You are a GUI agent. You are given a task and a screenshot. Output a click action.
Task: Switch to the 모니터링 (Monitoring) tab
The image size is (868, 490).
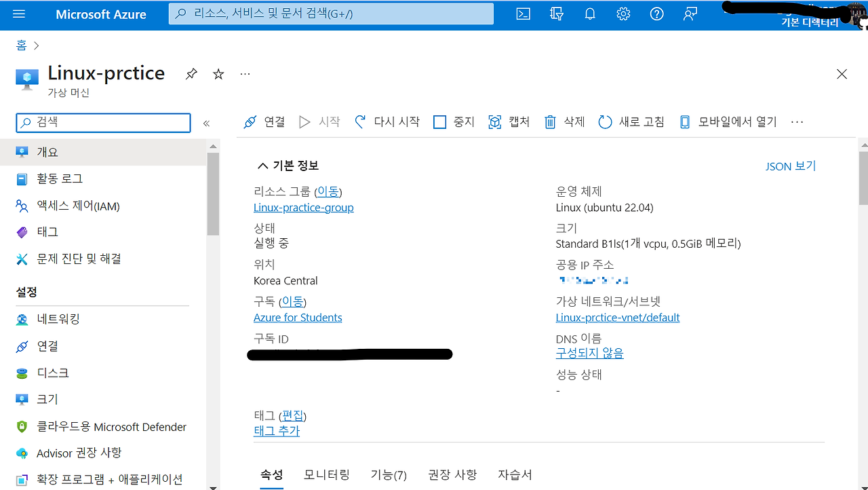327,474
